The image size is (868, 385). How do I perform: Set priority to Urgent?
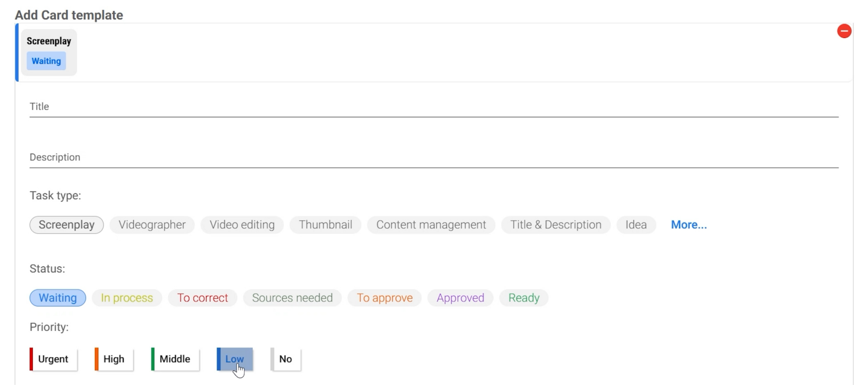pyautogui.click(x=53, y=359)
